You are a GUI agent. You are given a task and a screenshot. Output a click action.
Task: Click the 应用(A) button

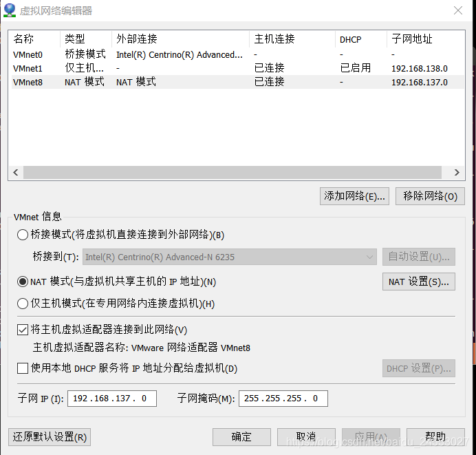click(371, 437)
